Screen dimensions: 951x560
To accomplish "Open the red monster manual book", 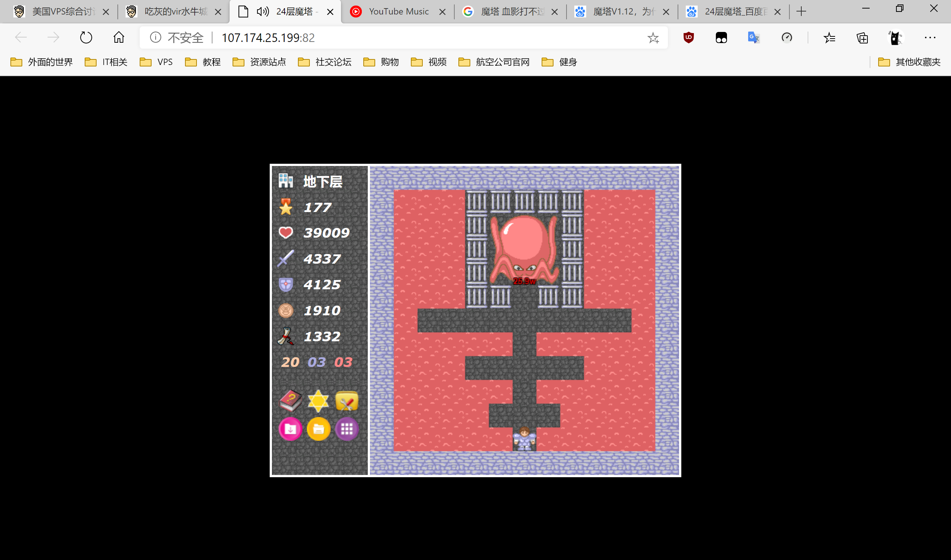I will [290, 401].
